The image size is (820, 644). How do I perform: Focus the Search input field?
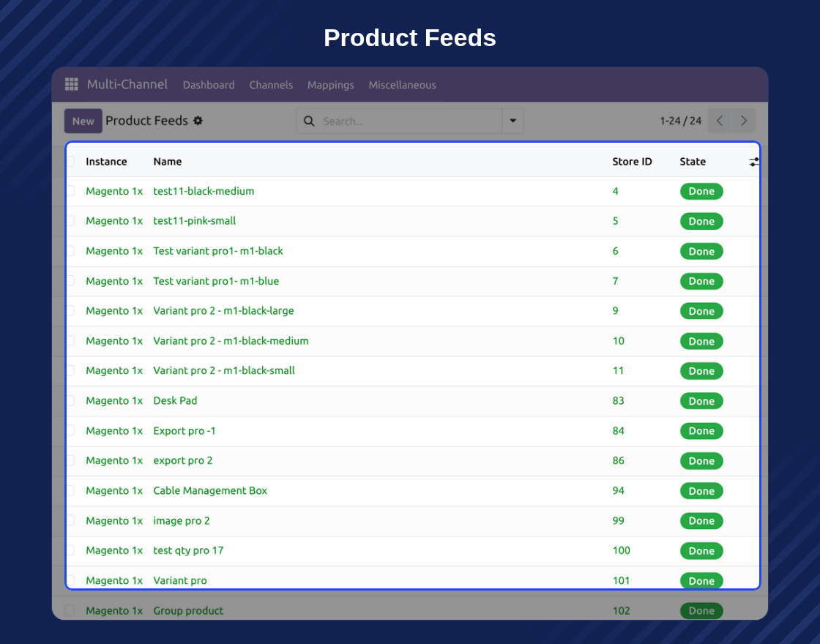coord(411,121)
